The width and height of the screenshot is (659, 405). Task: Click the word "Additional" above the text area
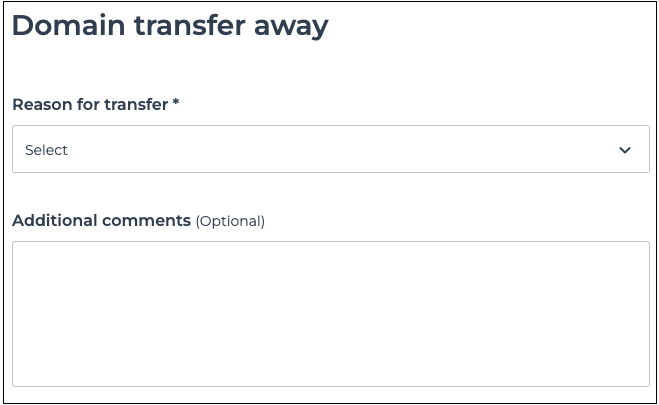pyautogui.click(x=55, y=220)
